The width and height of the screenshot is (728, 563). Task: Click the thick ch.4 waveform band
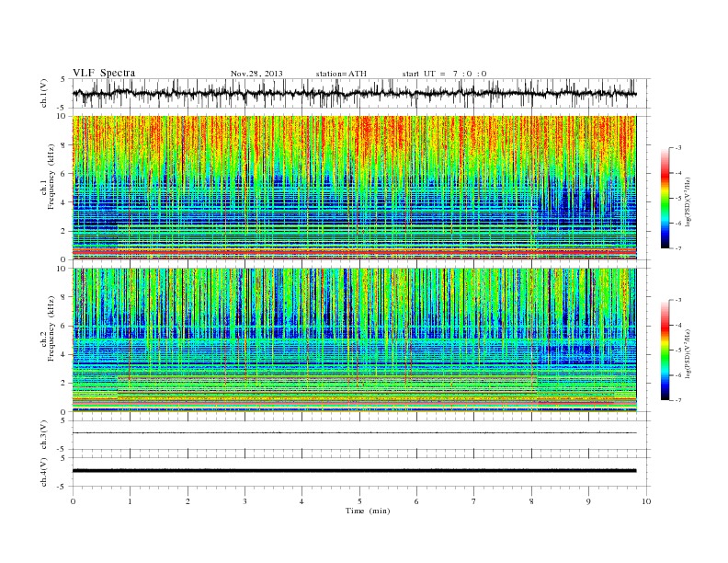(355, 471)
